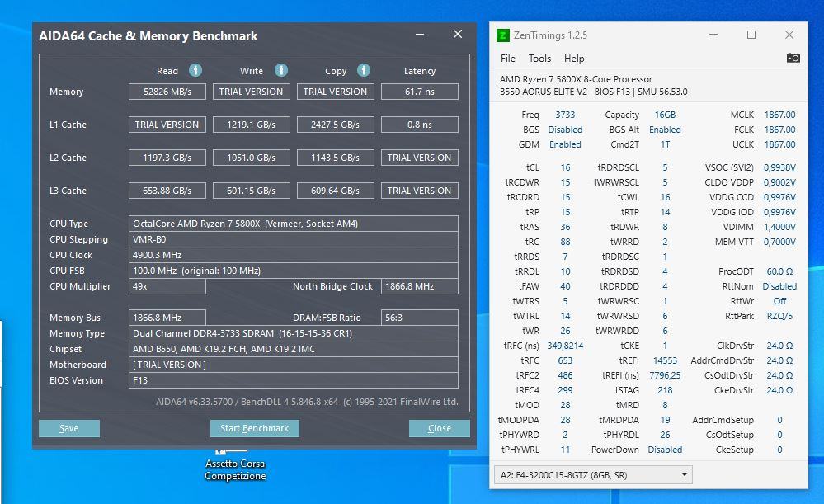
Task: Click the tRFC (ns) value 349,8214
Action: pyautogui.click(x=565, y=346)
